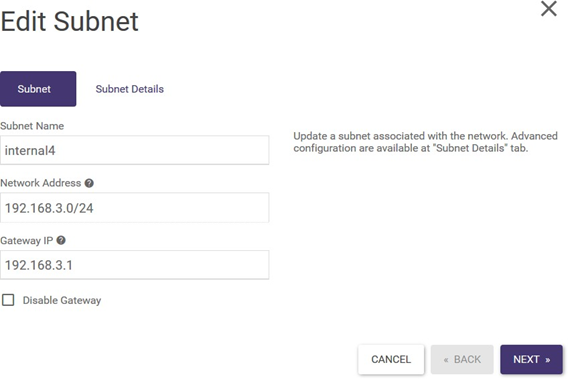Click the Network Address help question-mark icon
This screenshot has width=568, height=379.
click(89, 183)
